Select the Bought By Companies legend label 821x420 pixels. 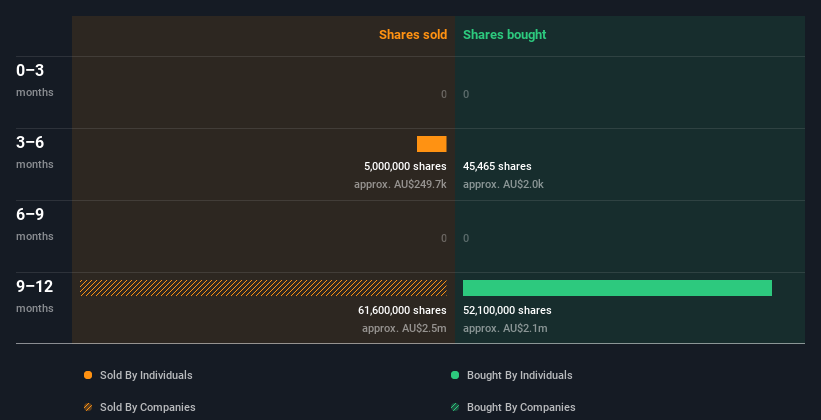pyautogui.click(x=521, y=407)
